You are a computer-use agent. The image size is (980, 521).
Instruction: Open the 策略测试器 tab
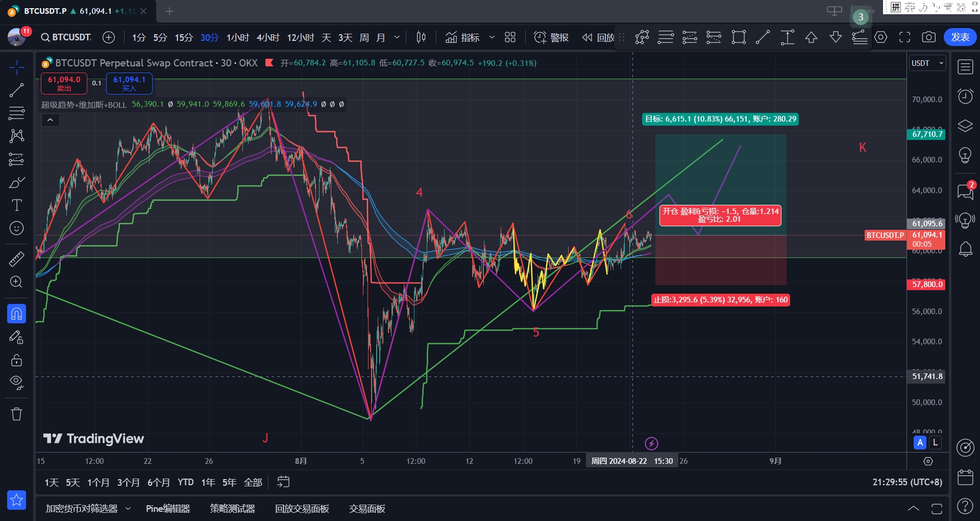coord(232,509)
